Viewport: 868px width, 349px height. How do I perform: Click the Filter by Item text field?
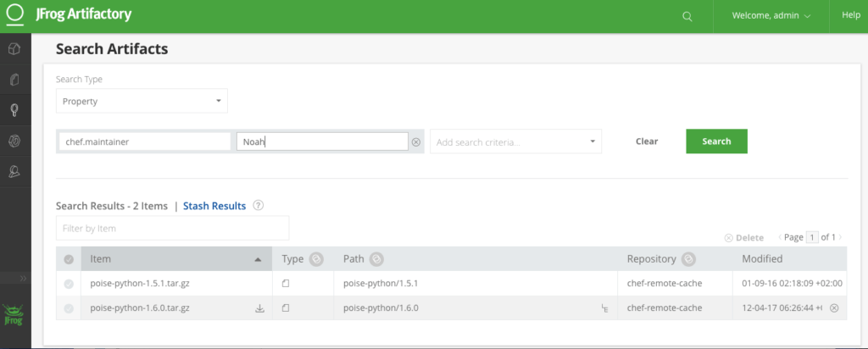click(x=172, y=228)
